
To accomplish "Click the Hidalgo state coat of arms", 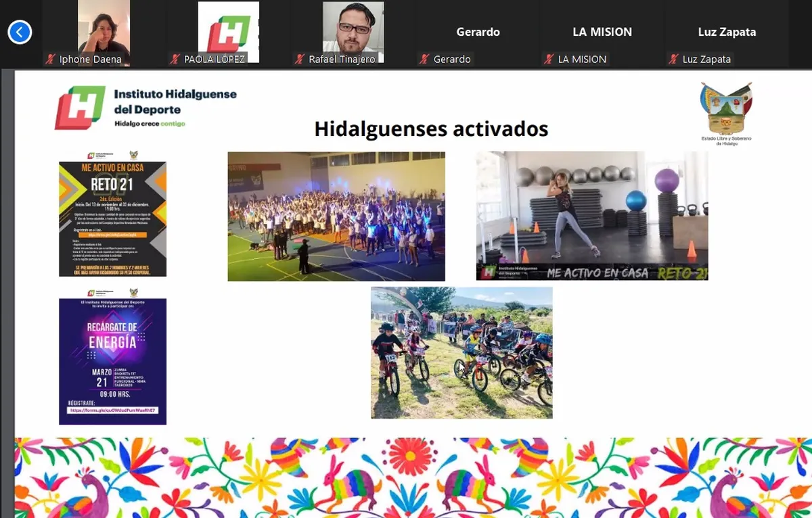I will [726, 112].
